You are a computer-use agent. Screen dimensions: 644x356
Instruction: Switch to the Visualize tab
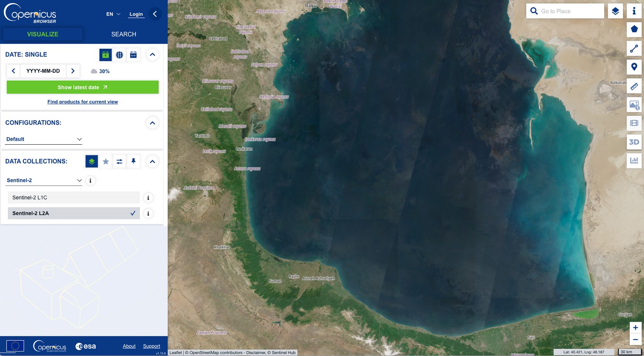point(42,34)
